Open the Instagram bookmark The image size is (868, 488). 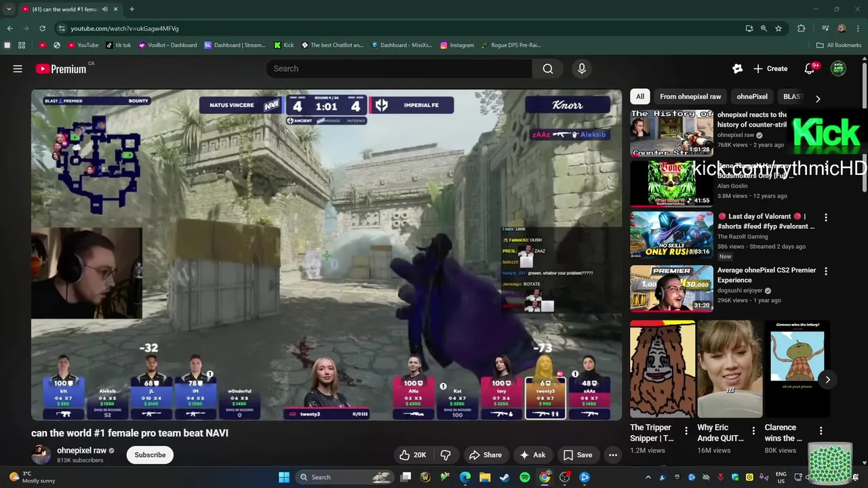pos(457,45)
